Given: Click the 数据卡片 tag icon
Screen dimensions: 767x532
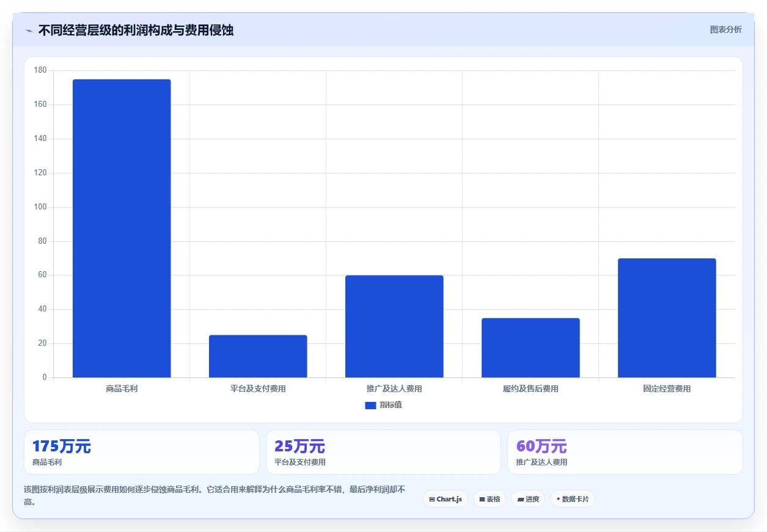Looking at the screenshot, I should coord(558,500).
